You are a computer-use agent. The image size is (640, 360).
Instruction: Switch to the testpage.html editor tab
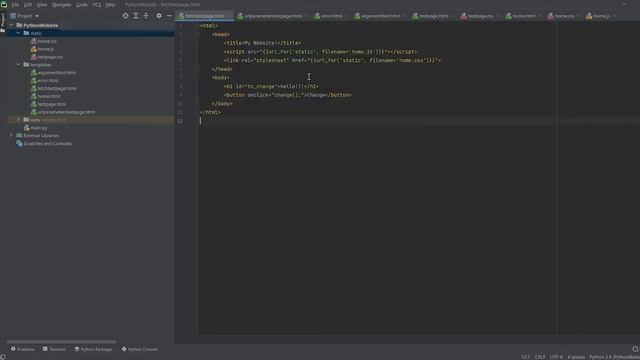point(433,16)
